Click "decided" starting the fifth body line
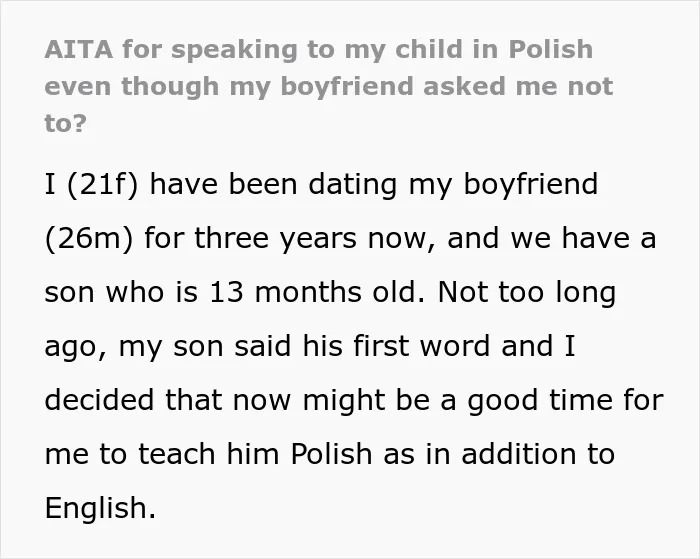700x559 pixels. (x=100, y=400)
